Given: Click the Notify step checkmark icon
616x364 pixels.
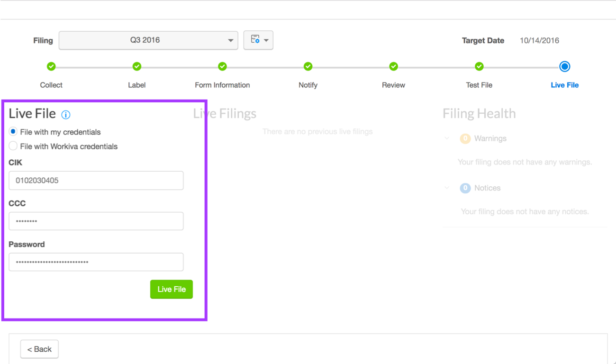Looking at the screenshot, I should point(308,66).
